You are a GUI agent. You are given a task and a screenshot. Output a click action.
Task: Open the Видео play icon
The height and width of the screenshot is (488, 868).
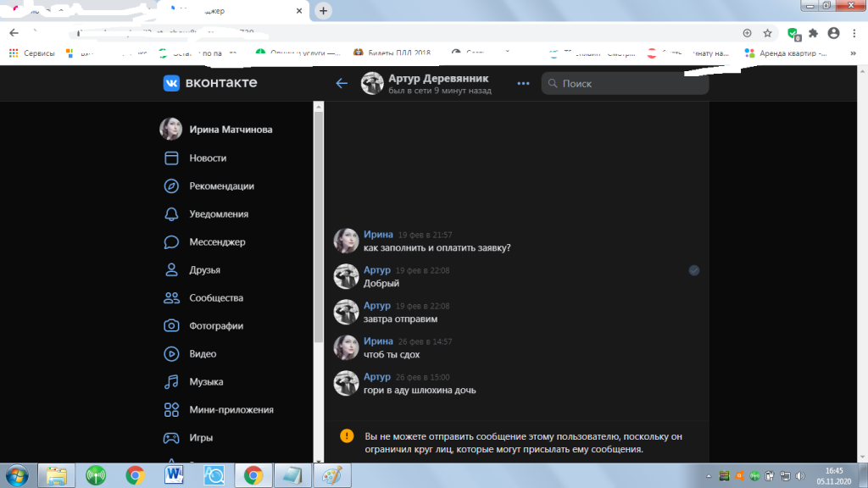[x=171, y=354]
